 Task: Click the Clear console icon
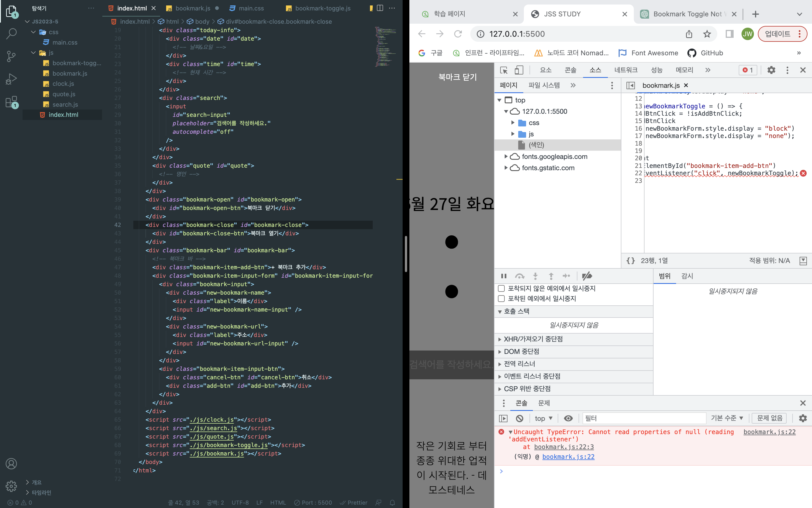(519, 418)
